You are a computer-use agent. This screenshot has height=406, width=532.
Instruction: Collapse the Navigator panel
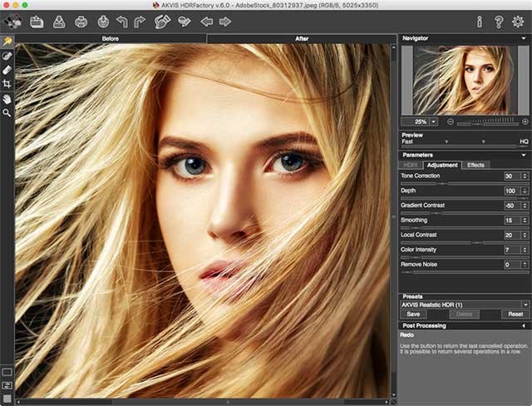525,38
